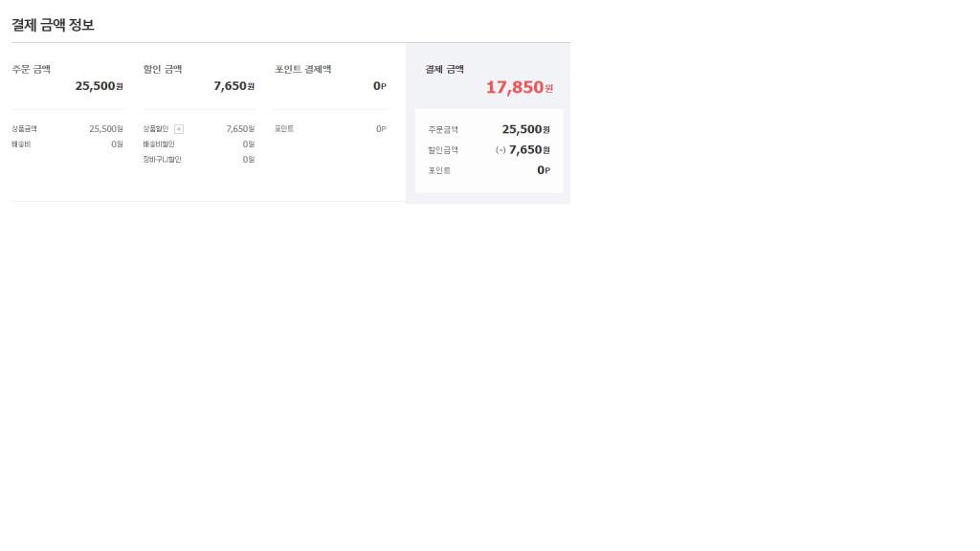Click 할인금액 label in summary box

443,150
